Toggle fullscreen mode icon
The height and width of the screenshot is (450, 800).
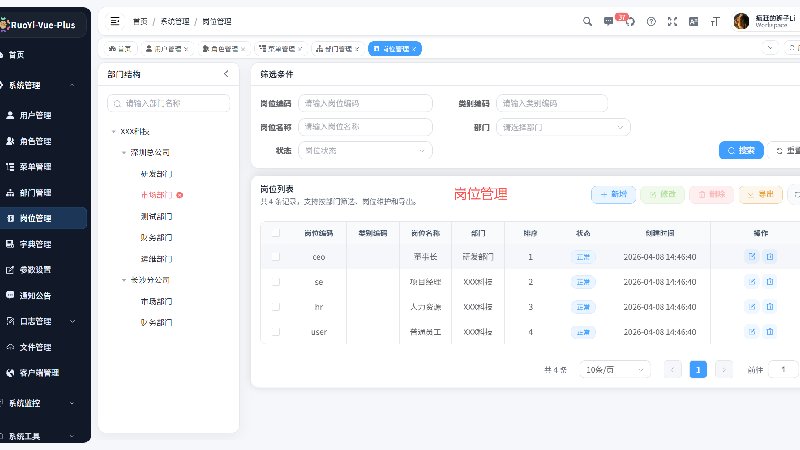click(672, 21)
